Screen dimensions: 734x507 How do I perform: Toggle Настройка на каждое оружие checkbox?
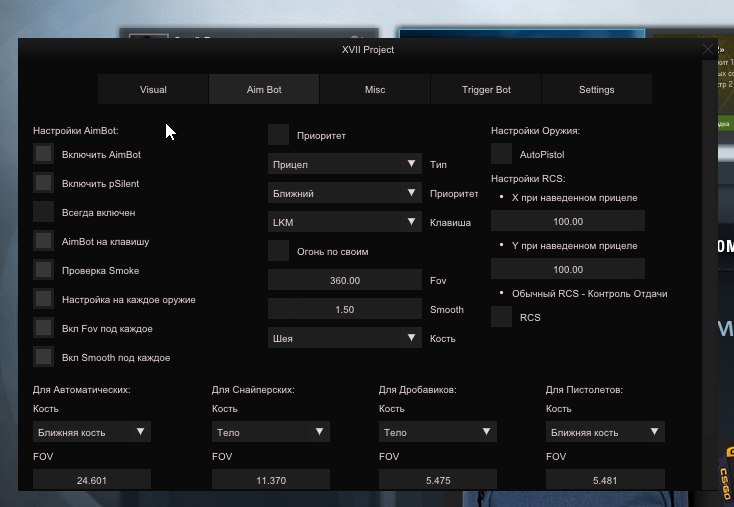[x=44, y=299]
